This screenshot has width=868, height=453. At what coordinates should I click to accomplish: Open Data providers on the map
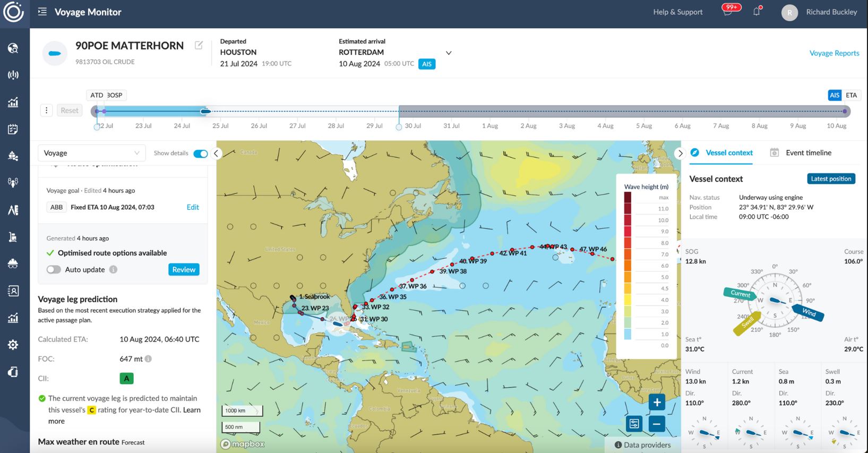(x=642, y=445)
